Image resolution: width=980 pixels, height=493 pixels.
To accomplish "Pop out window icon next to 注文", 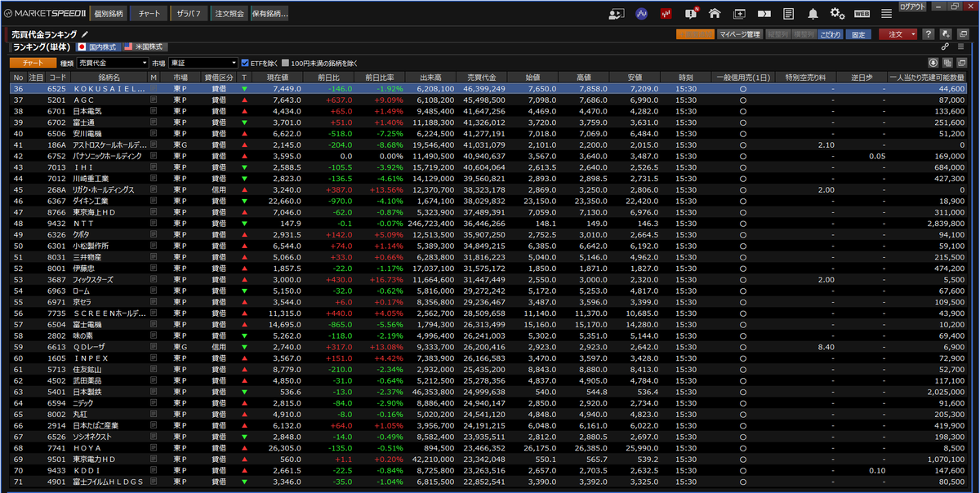I will pyautogui.click(x=961, y=34).
